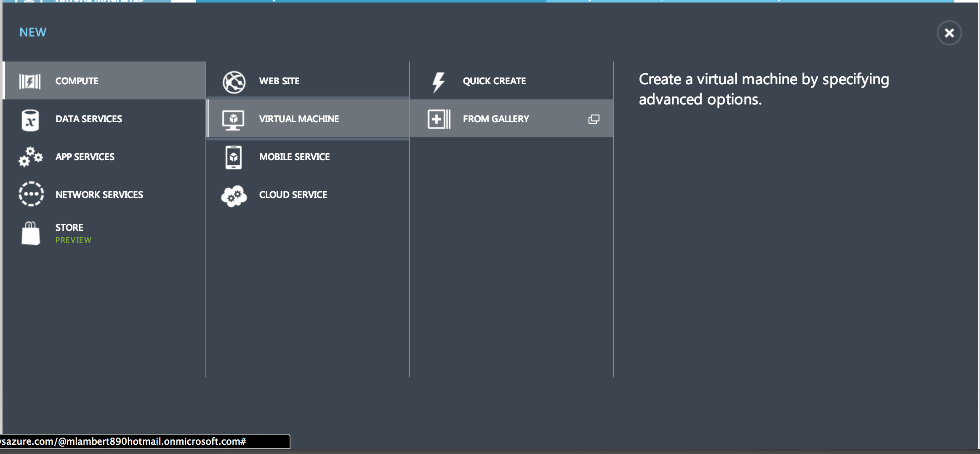This screenshot has height=454, width=980.
Task: Click the App Services gears icon
Action: point(30,157)
